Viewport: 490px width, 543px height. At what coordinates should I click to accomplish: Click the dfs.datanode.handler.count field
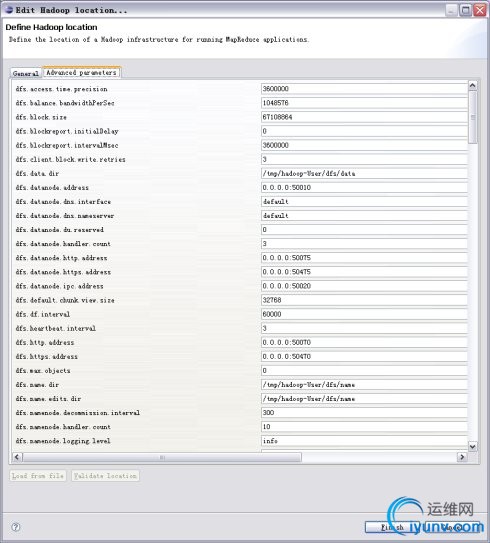pos(364,244)
